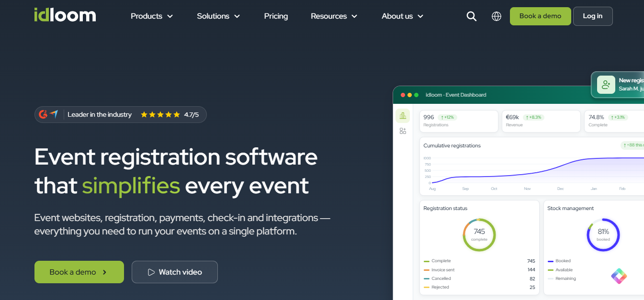
Task: Click the Booked legend entry
Action: click(559, 261)
